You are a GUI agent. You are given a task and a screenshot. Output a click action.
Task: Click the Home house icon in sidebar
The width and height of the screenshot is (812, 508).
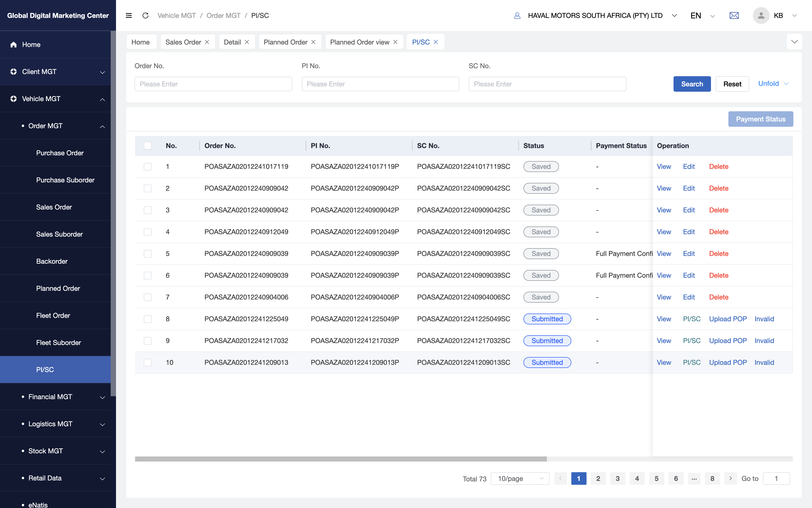[x=14, y=44]
